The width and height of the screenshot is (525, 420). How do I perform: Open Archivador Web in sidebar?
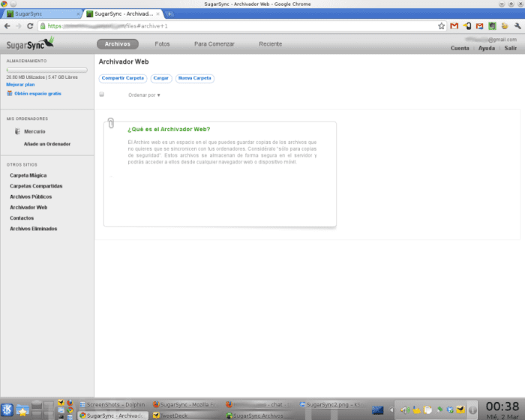tap(28, 207)
